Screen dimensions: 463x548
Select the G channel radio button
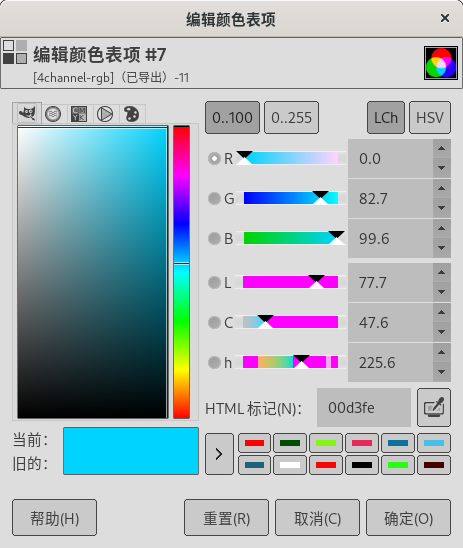214,199
